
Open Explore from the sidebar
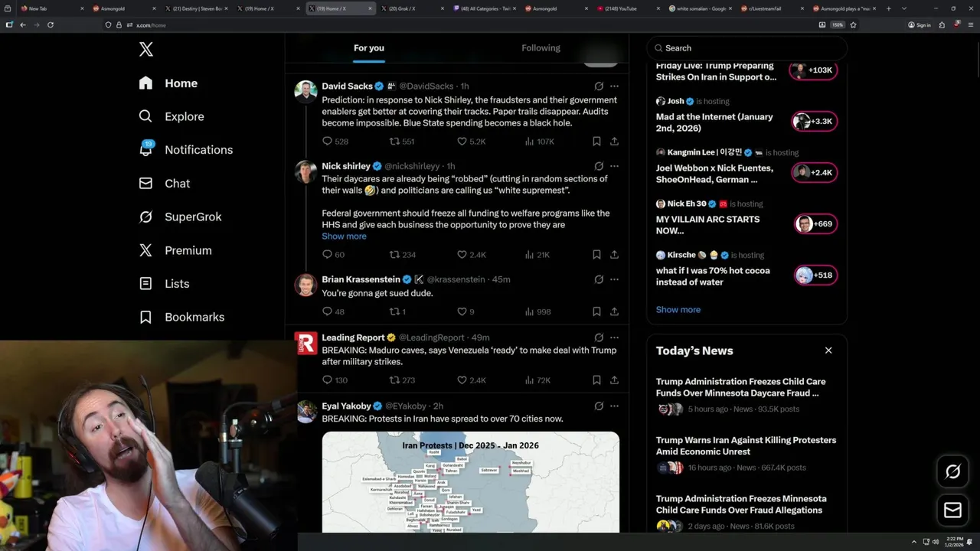[x=171, y=116]
